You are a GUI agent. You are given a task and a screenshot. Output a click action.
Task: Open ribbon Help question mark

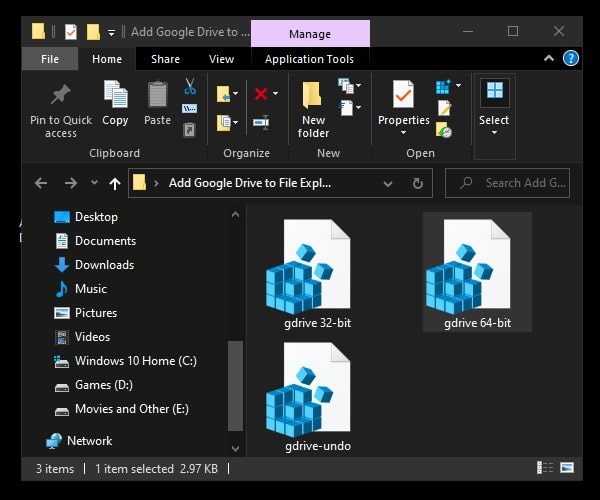point(571,59)
